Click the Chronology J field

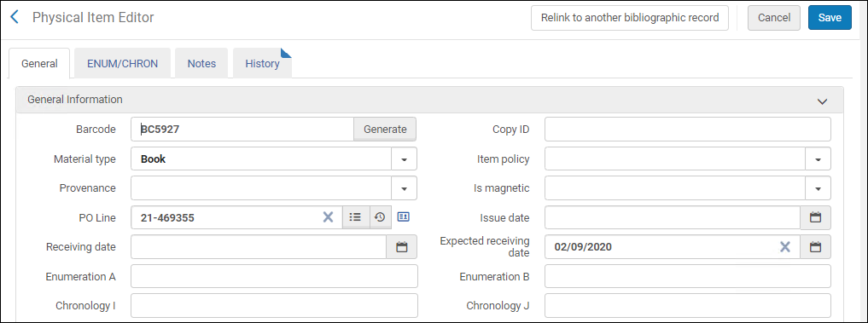pos(688,305)
